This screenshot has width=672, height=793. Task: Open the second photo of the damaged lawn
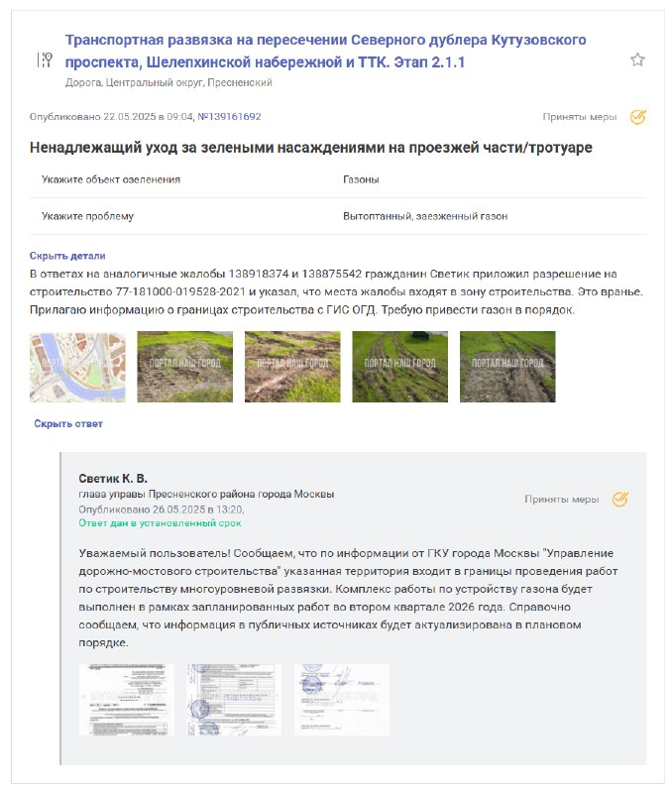point(185,367)
